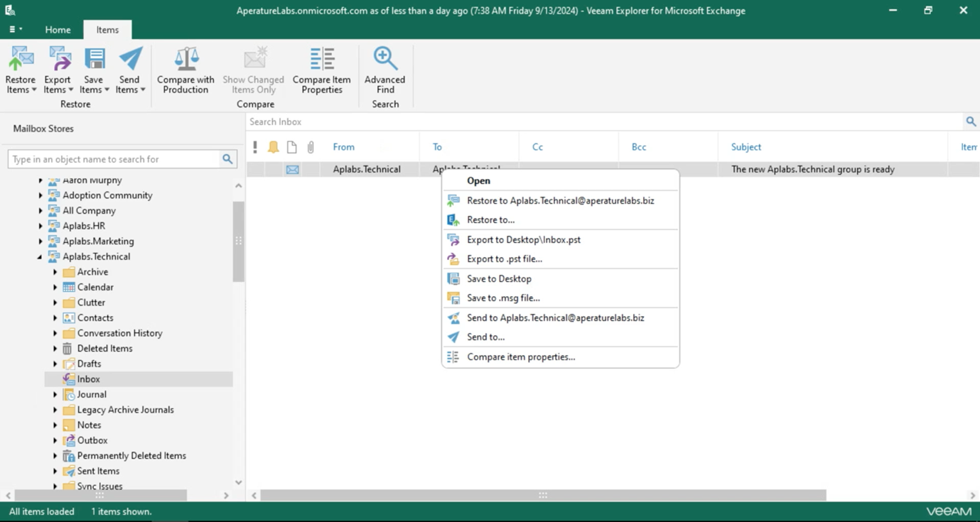Choose Save to .msg file...
The image size is (980, 522).
click(x=560, y=298)
